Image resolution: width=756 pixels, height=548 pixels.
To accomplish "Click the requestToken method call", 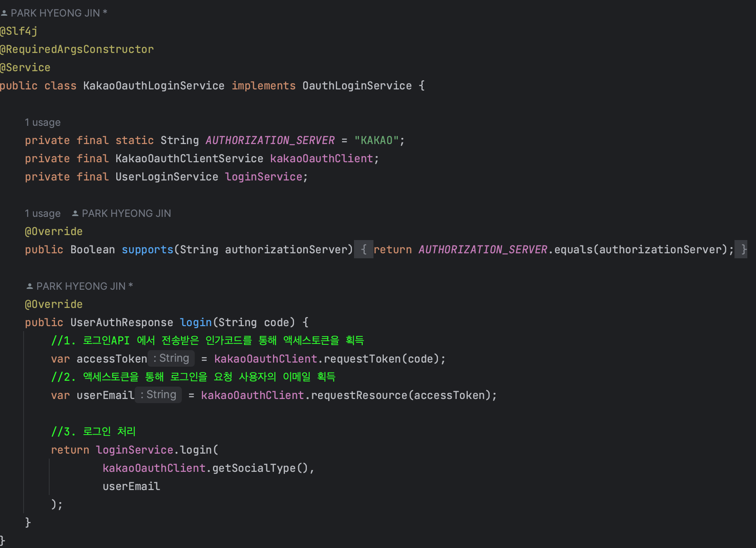I will [362, 359].
